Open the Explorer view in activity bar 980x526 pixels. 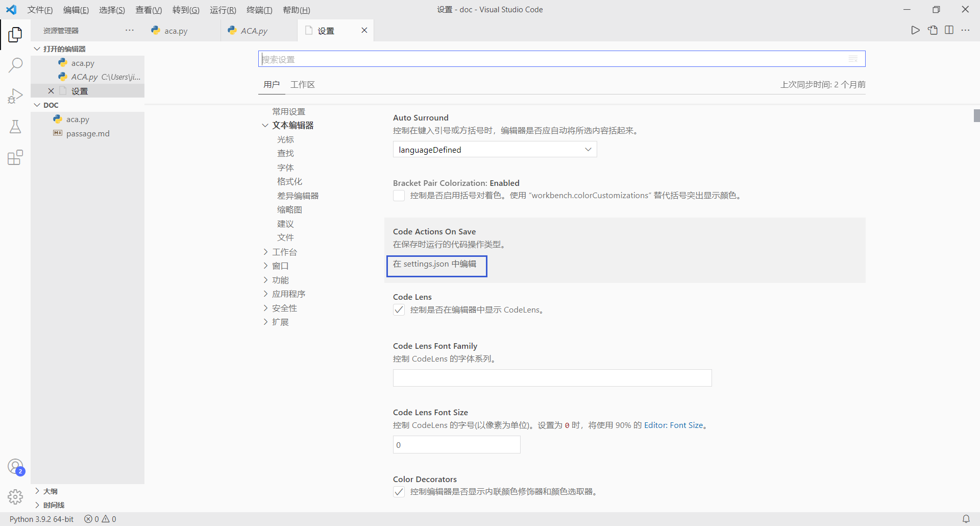click(15, 34)
